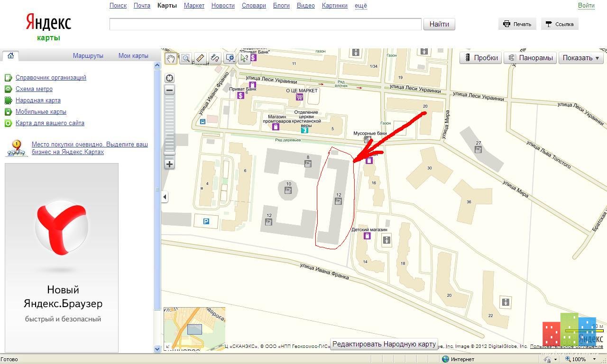Click the Отделение церкви marker icon

pyautogui.click(x=304, y=129)
